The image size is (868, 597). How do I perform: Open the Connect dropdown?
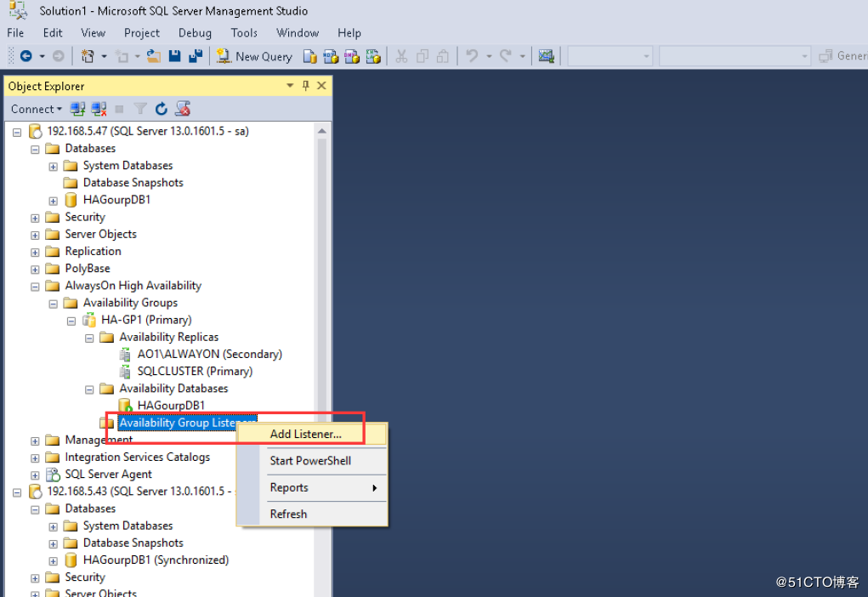click(x=36, y=109)
